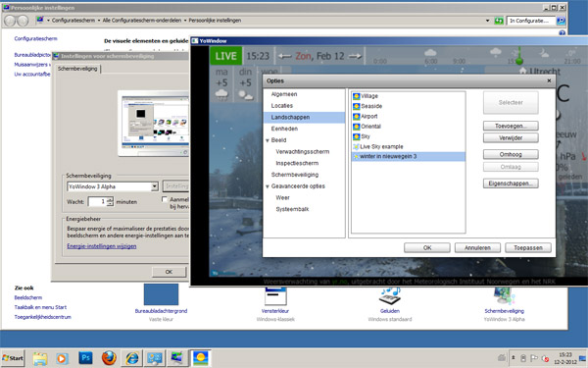The width and height of the screenshot is (588, 368).
Task: Click the next day arrow in YoWindow
Action: (355, 56)
